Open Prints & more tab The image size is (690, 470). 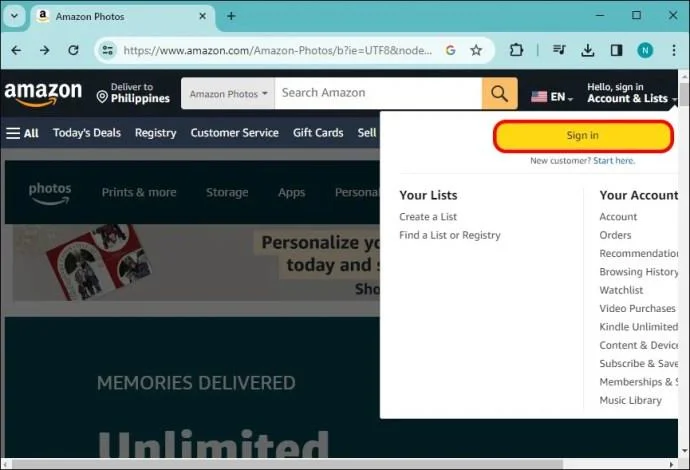(x=139, y=192)
